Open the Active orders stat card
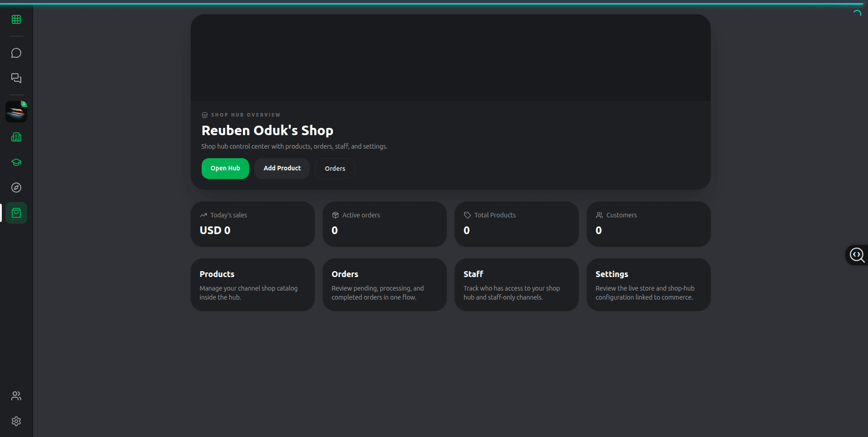The height and width of the screenshot is (437, 868). (385, 224)
